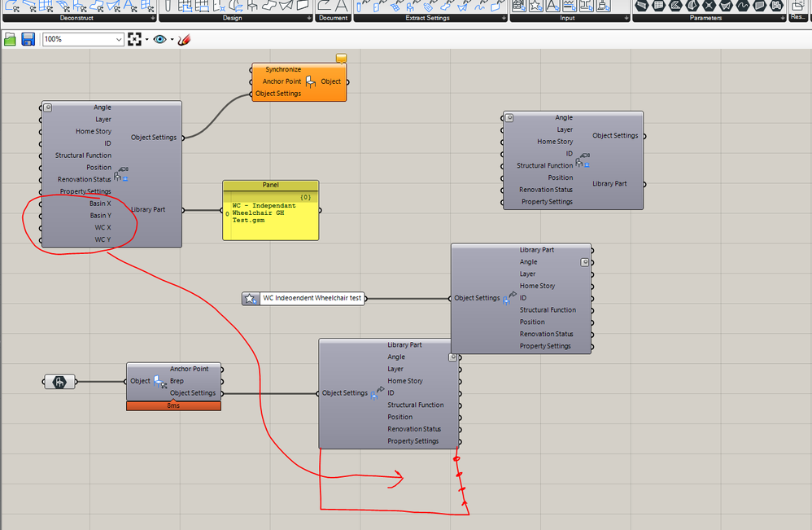Click the 8ms profiler bar under Object component
Viewport: 812px width, 530px height.
173,405
